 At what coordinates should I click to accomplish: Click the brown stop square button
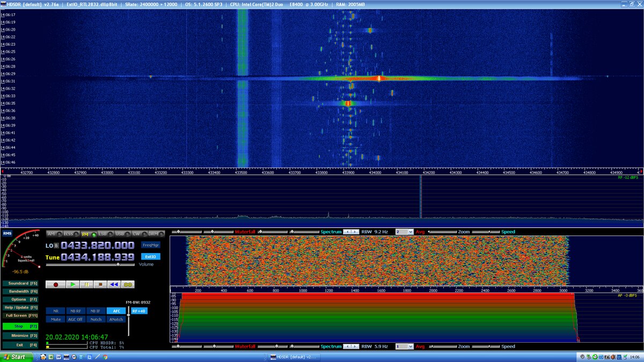[x=100, y=284]
